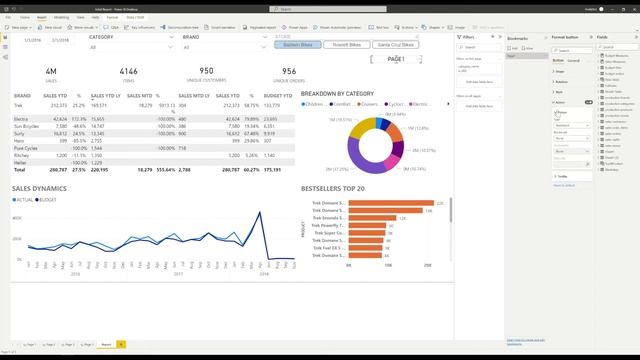The height and width of the screenshot is (360, 640).
Task: Expand the Rotation format section
Action: (x=561, y=82)
